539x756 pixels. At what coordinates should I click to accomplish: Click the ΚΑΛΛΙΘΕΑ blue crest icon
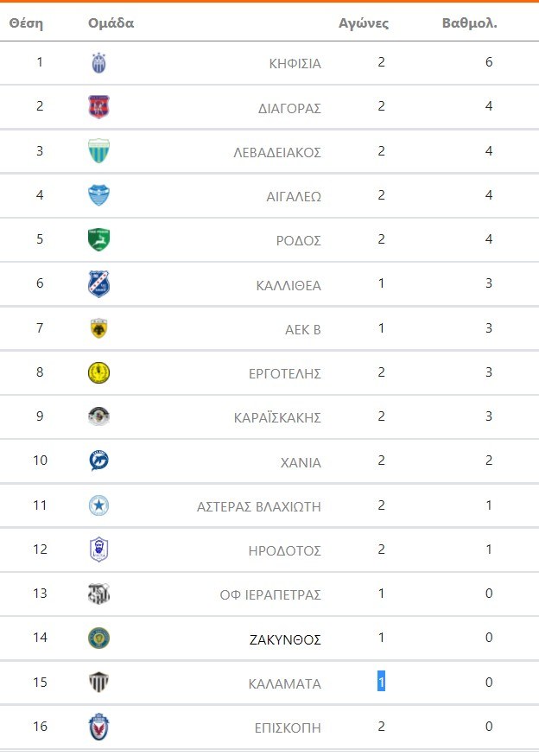(99, 283)
